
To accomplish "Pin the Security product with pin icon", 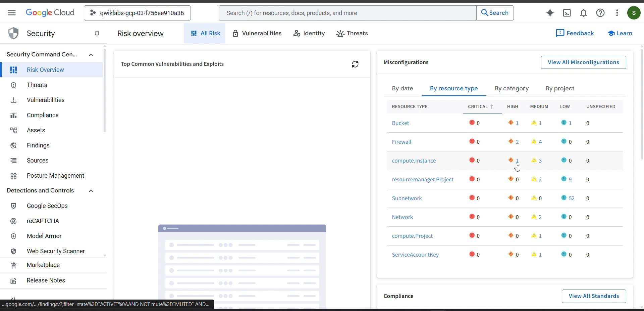I will [97, 34].
